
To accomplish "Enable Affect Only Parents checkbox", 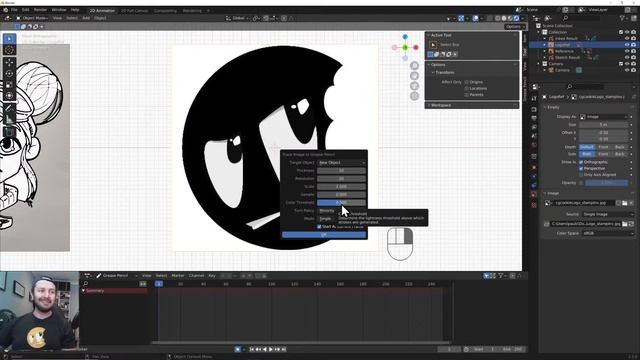I will click(467, 95).
